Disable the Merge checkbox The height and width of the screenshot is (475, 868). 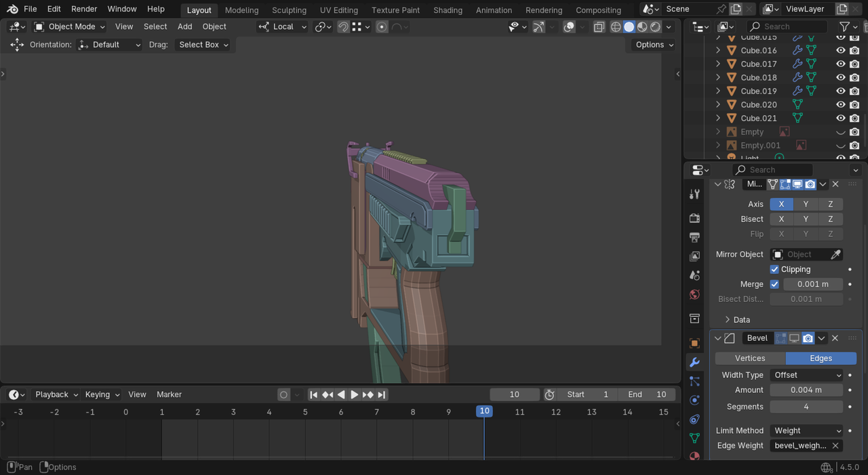click(x=774, y=284)
